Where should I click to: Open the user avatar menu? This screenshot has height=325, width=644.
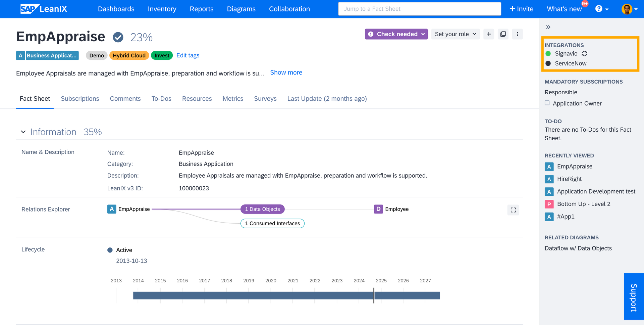point(629,9)
